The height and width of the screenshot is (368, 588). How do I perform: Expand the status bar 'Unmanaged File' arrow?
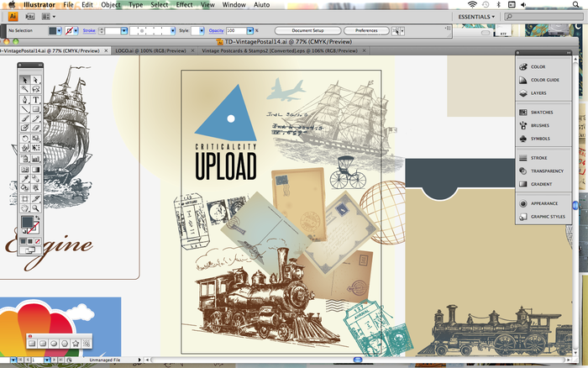pos(139,360)
